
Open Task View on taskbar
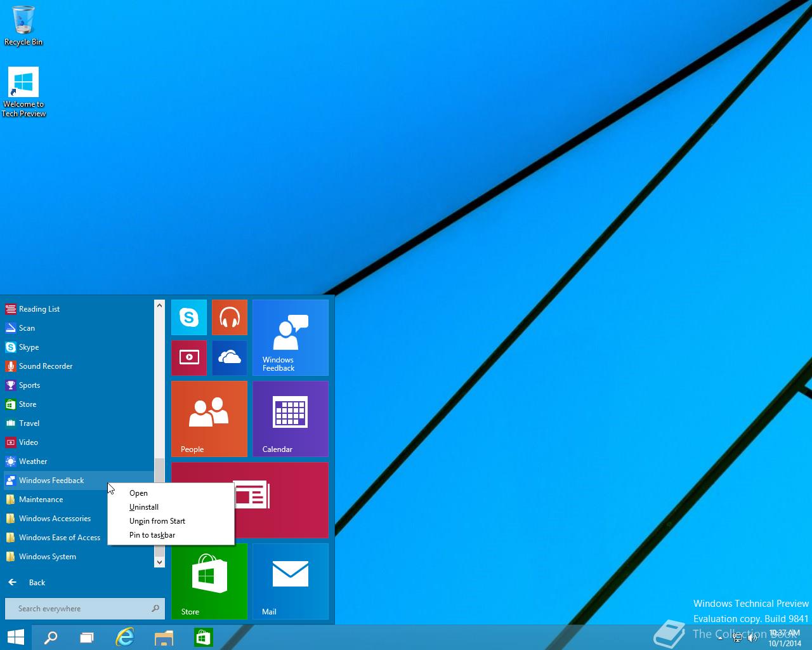(87, 637)
